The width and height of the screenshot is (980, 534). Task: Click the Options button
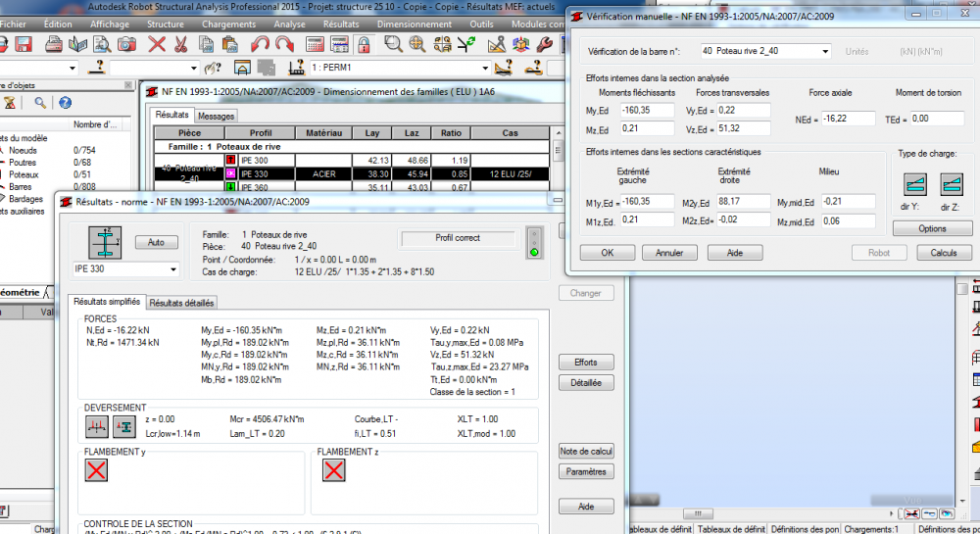(933, 228)
